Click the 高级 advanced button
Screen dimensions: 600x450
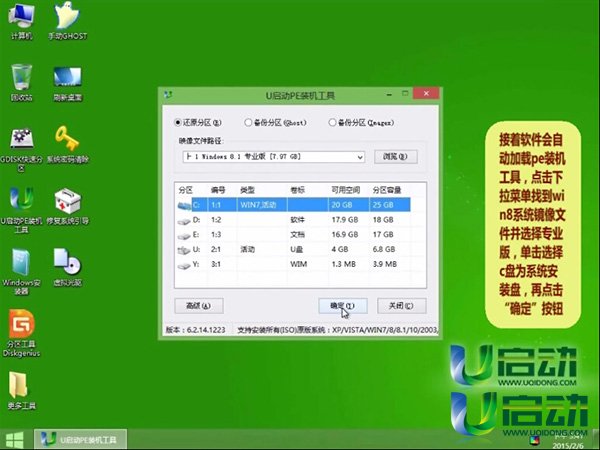pyautogui.click(x=199, y=306)
